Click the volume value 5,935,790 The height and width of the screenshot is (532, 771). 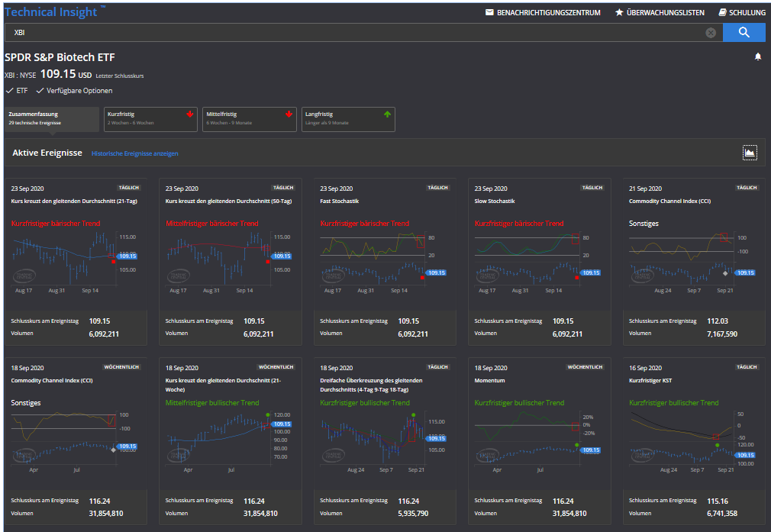click(413, 514)
